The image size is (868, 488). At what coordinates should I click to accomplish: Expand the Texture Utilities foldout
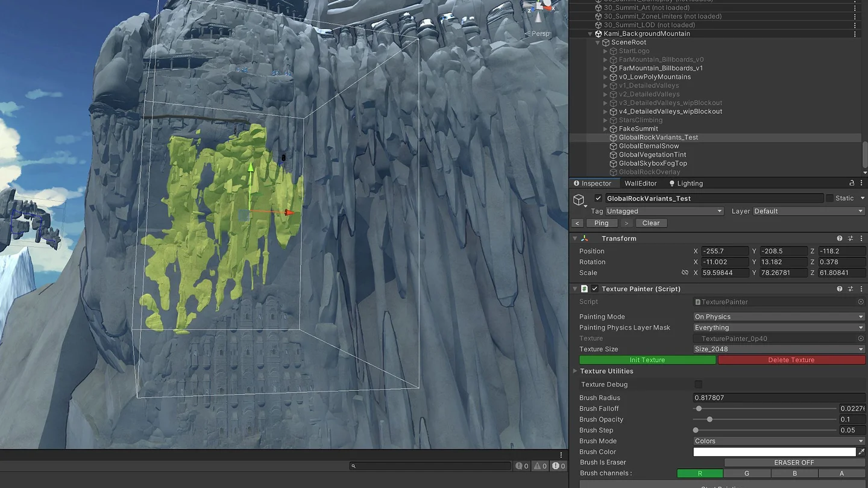coord(575,371)
